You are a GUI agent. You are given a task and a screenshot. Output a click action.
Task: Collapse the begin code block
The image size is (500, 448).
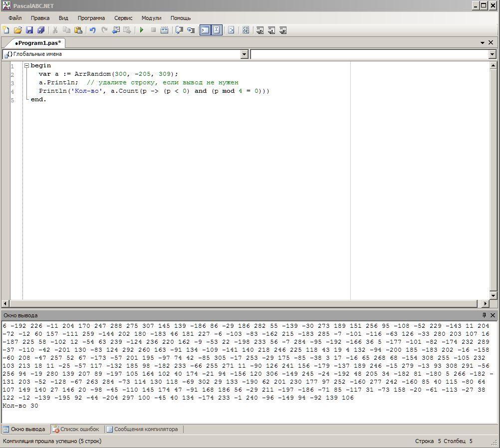[x=26, y=65]
